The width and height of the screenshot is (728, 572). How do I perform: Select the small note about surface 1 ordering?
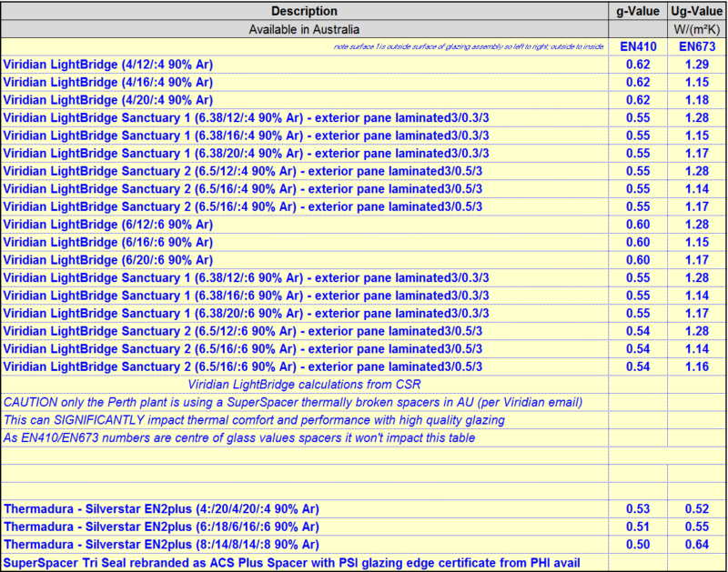[469, 46]
